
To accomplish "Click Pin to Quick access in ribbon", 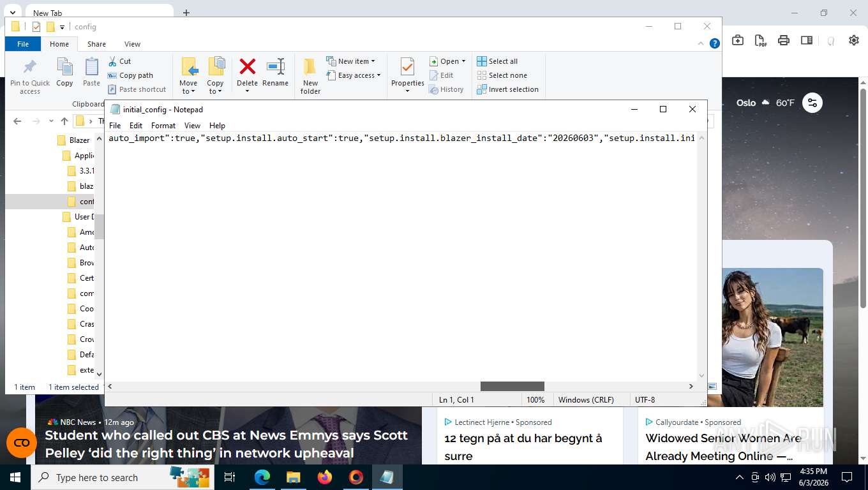I will (29, 77).
